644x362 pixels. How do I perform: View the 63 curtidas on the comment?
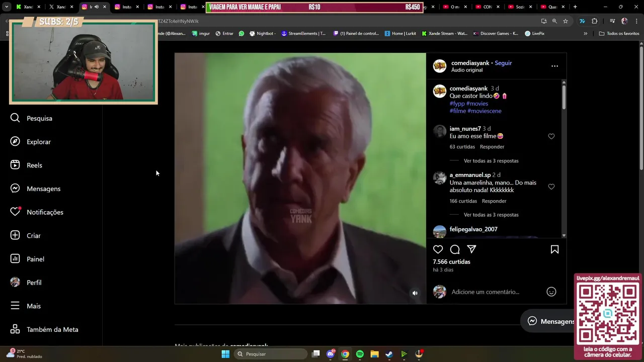pyautogui.click(x=462, y=147)
